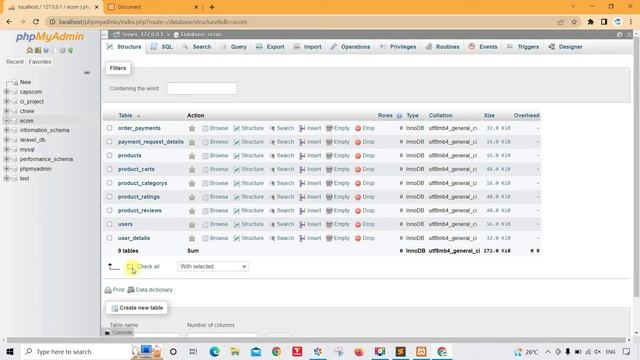
Task: Open Microsoft Edge from taskbar
Action: [x=214, y=351]
